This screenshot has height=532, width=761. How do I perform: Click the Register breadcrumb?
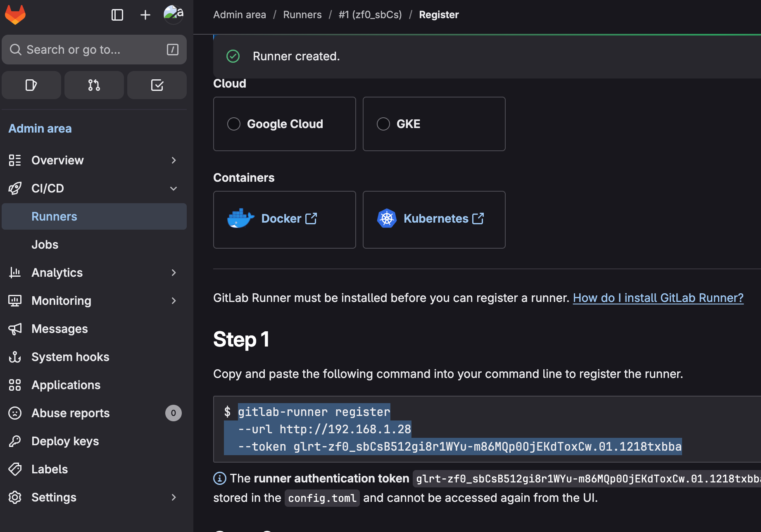click(x=439, y=15)
